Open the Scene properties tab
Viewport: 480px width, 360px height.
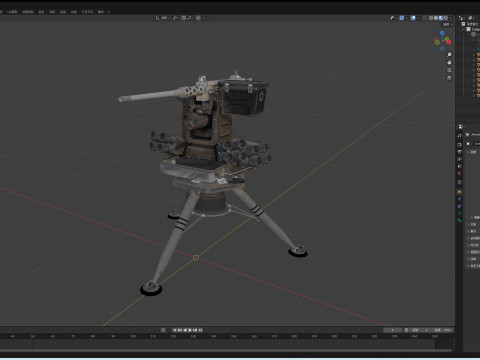[x=460, y=166]
